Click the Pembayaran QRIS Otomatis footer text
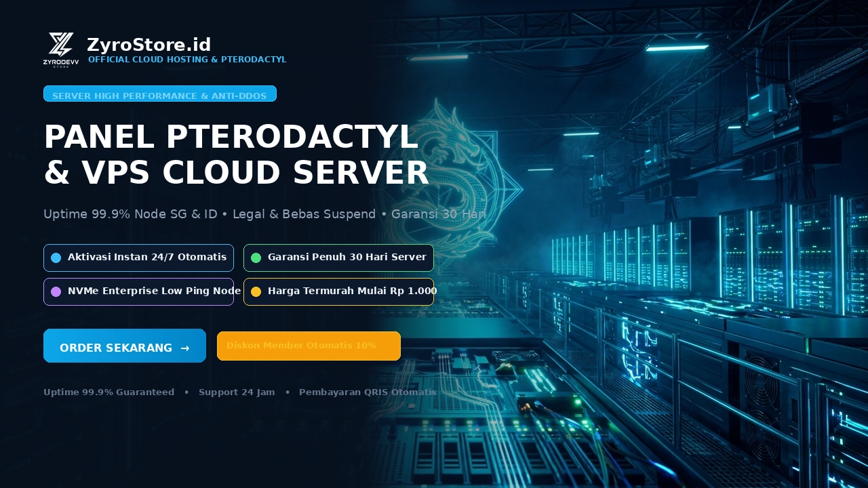Screen dimensions: 868x488 pos(368,392)
